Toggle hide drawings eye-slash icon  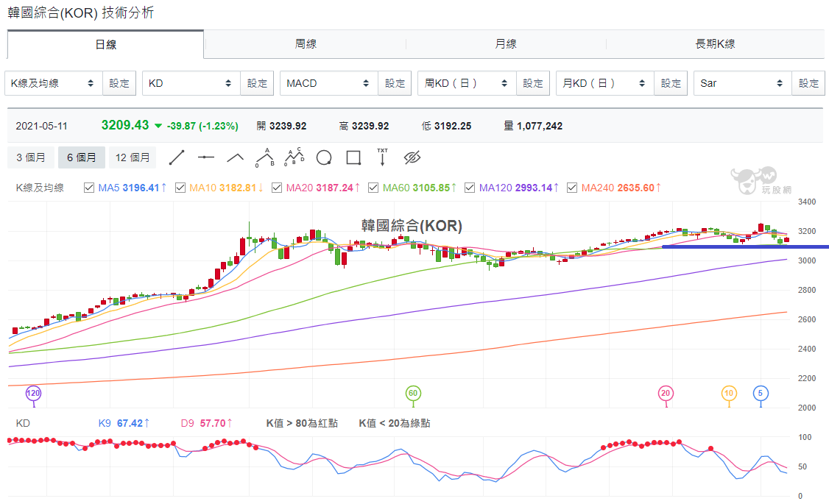tap(412, 157)
